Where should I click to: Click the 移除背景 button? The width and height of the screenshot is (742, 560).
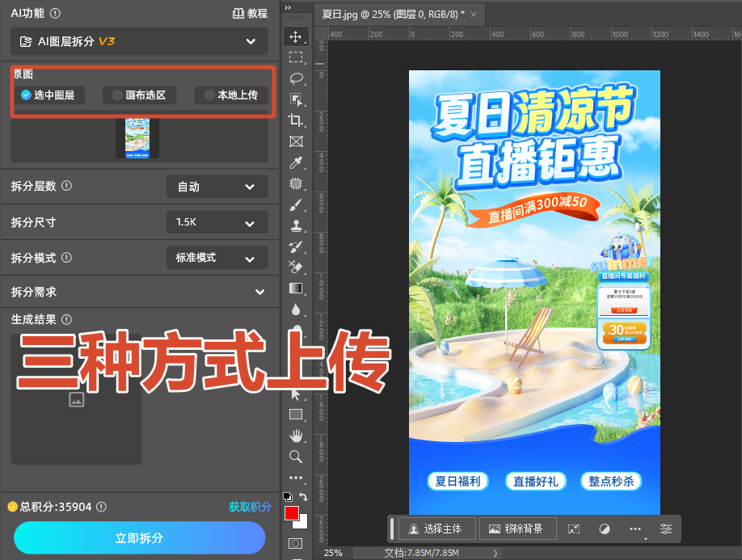point(517,528)
